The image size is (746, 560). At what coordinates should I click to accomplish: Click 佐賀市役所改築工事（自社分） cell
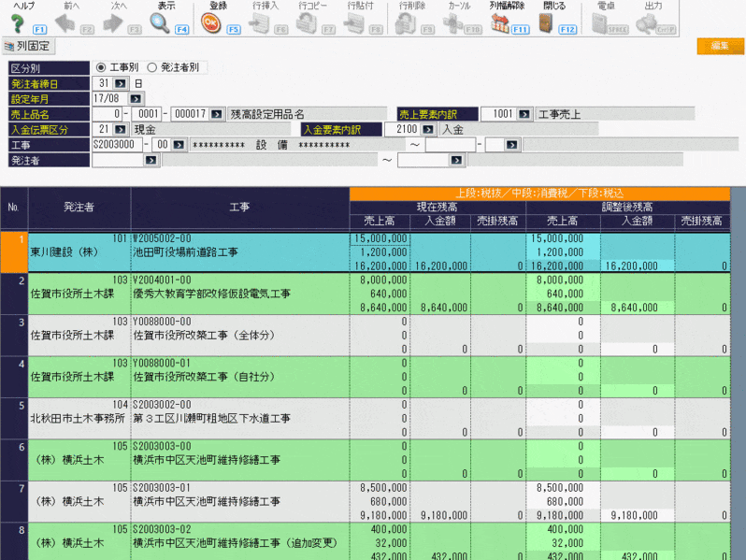coord(204,377)
